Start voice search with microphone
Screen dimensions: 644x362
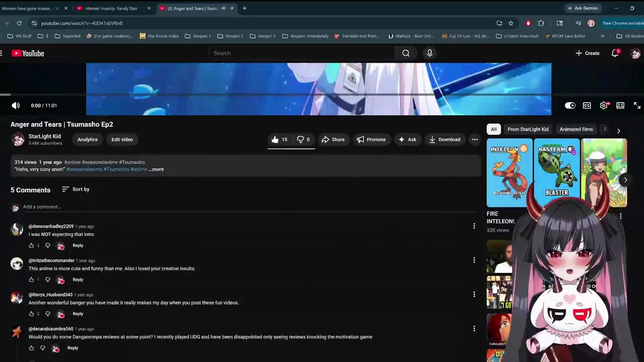[430, 53]
